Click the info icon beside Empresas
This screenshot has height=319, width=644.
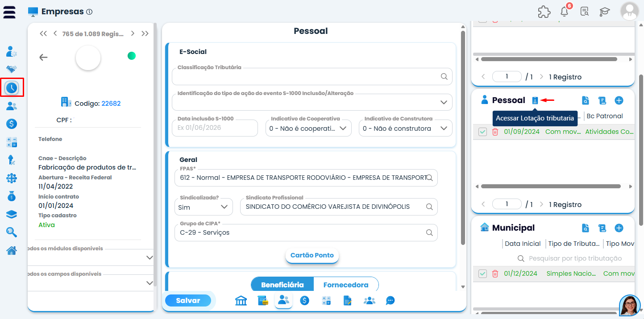pos(89,12)
